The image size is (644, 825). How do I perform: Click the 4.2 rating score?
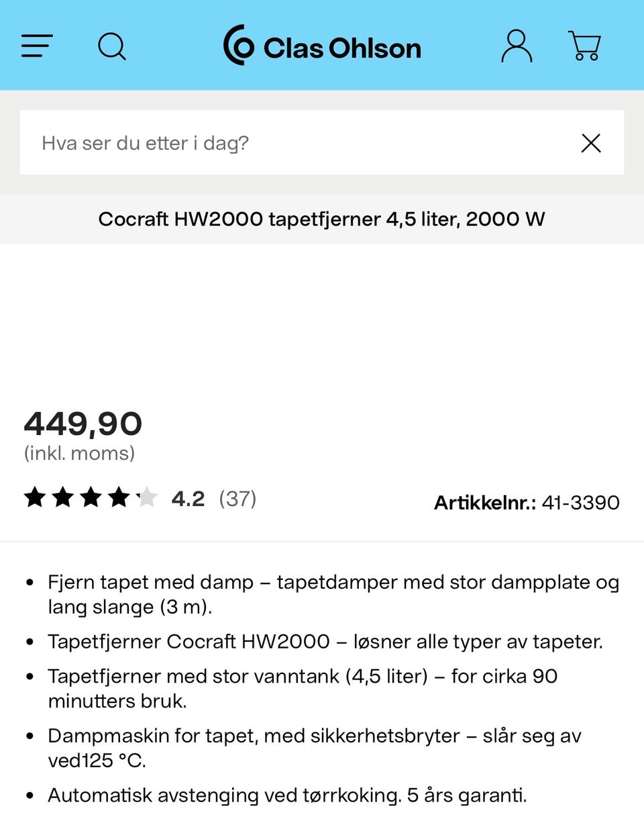point(188,499)
